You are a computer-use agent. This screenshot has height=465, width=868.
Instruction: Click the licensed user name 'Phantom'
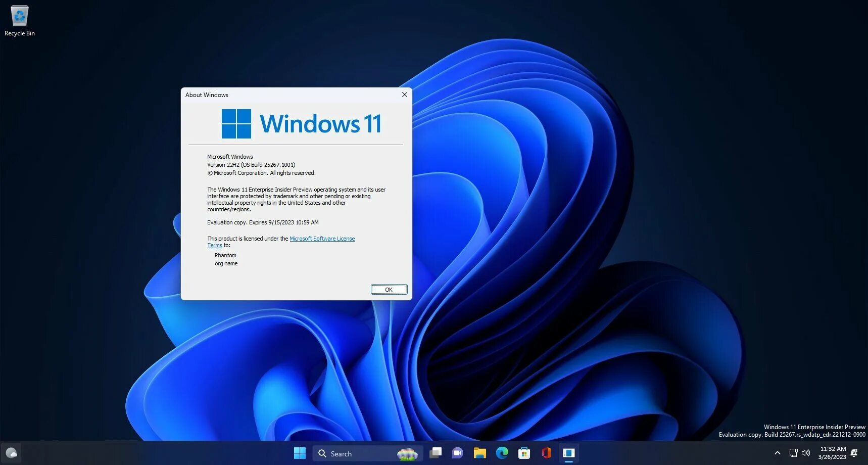click(225, 255)
